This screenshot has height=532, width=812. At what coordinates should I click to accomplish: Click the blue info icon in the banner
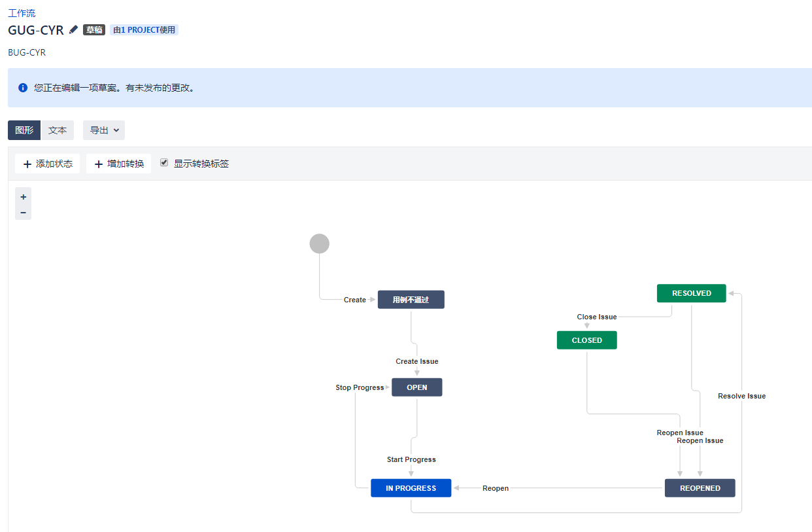tap(23, 88)
